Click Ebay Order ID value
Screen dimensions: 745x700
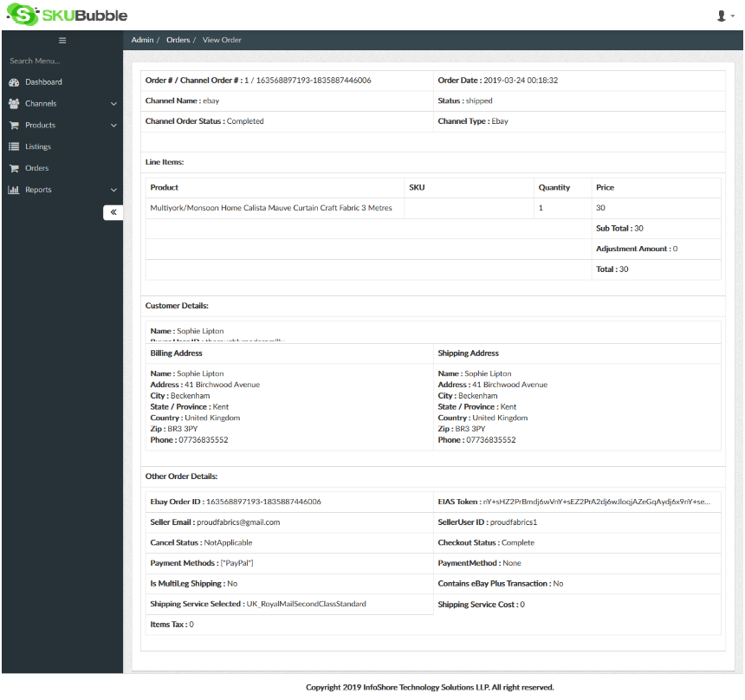263,502
